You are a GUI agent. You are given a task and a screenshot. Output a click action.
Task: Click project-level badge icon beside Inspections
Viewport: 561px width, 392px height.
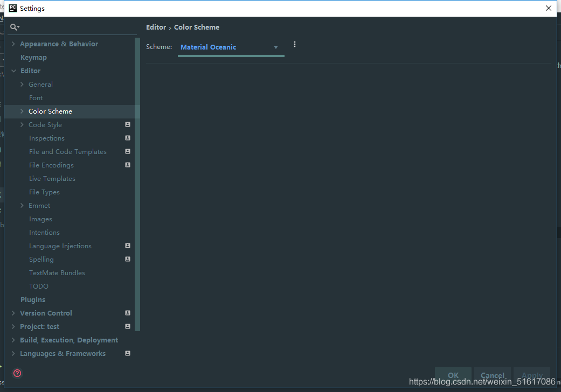128,138
